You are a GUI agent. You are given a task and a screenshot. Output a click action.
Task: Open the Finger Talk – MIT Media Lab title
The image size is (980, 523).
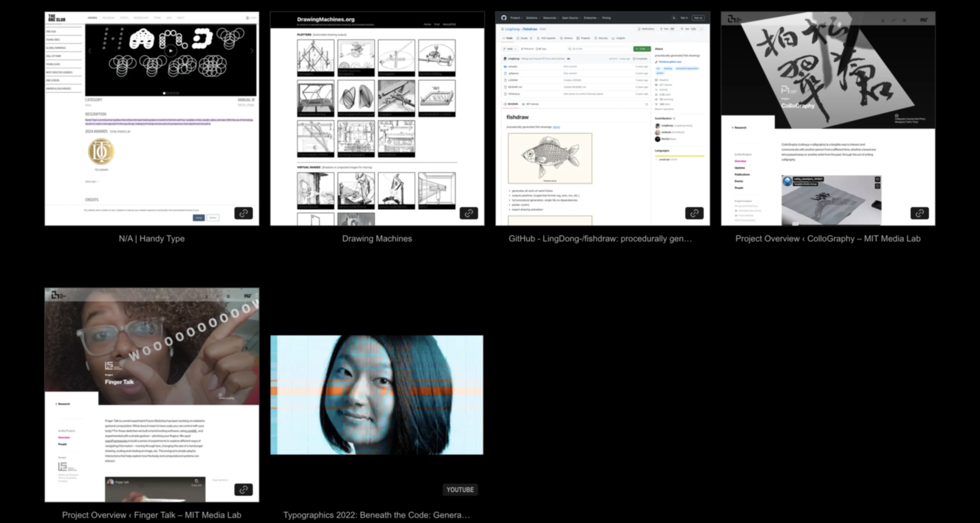coord(152,515)
